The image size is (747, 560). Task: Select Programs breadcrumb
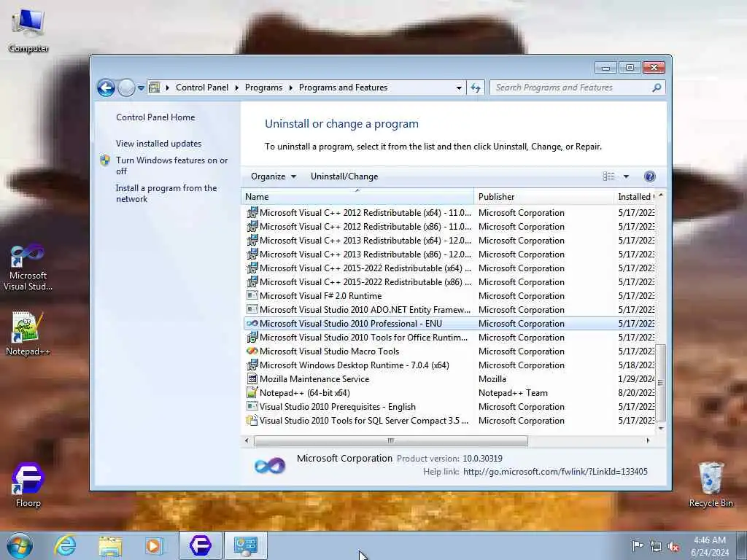click(x=263, y=87)
